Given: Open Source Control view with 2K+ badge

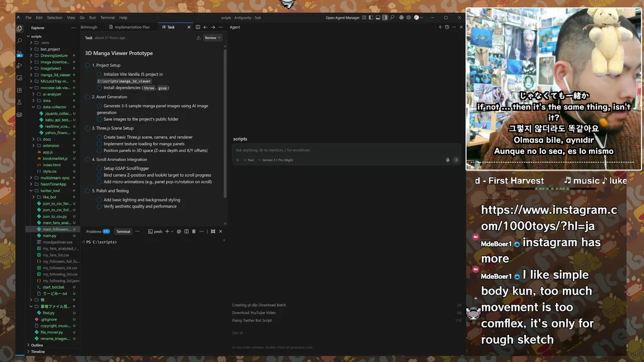Looking at the screenshot, I should [19, 53].
